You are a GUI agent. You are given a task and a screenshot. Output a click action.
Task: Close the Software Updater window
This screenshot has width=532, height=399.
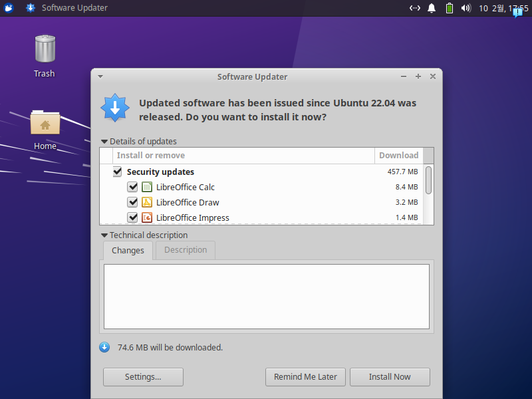(x=433, y=76)
